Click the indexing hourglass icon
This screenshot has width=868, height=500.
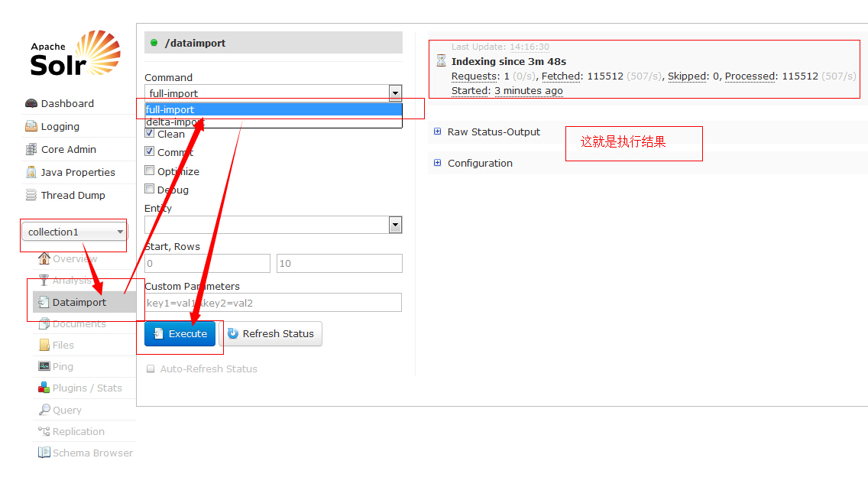click(441, 60)
